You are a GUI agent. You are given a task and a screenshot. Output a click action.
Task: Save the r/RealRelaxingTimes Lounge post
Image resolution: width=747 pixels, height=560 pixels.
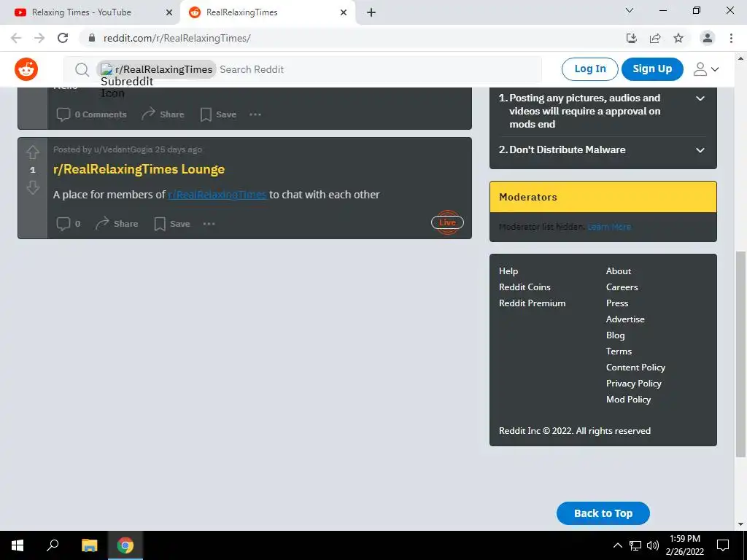172,224
